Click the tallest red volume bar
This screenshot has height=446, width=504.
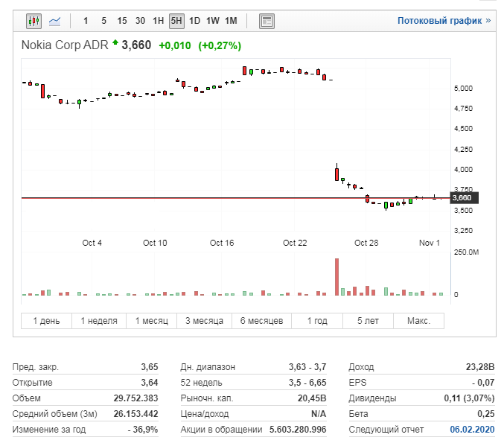coord(336,277)
